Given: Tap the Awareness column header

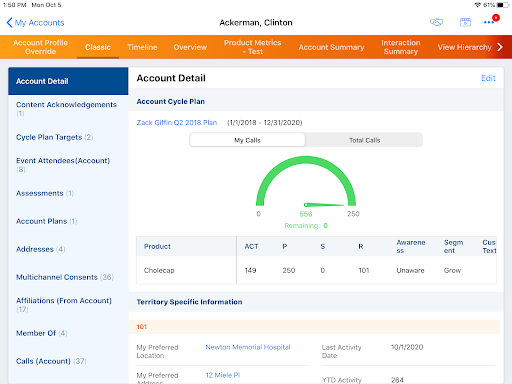Looking at the screenshot, I should 411,246.
